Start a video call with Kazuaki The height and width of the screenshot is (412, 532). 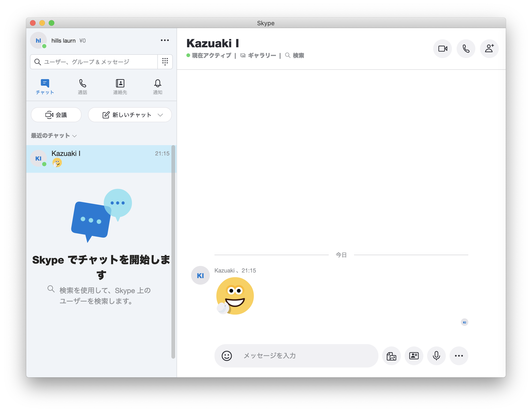(442, 49)
